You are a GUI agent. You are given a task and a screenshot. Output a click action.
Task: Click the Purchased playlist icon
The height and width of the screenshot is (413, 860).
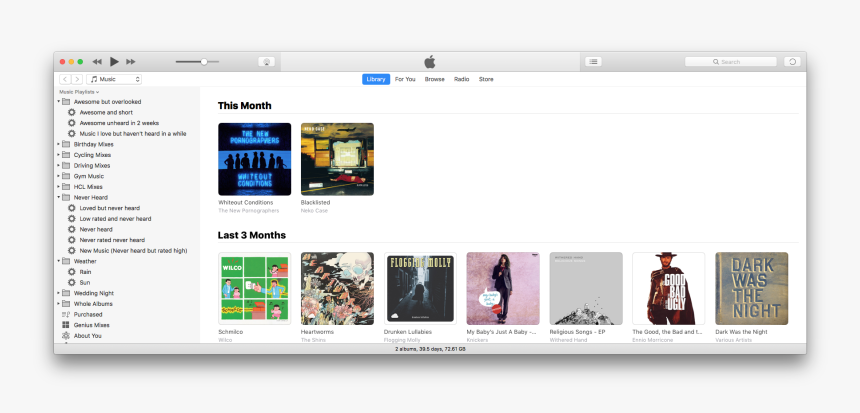[x=66, y=314]
